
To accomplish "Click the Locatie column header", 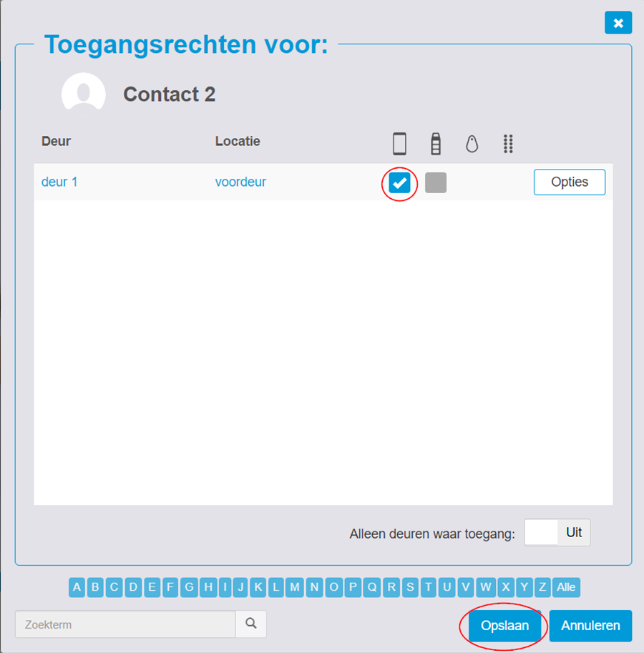I will coord(238,141).
